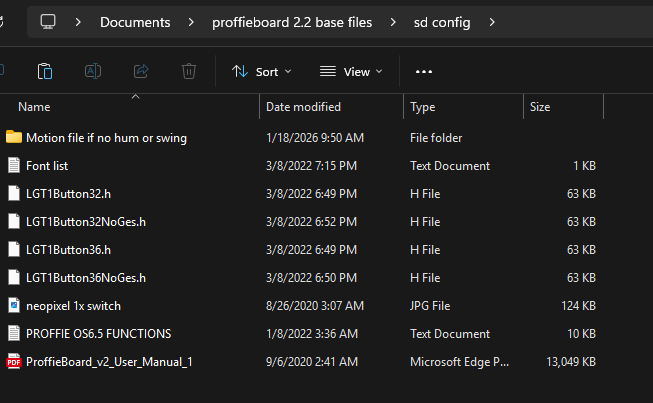Screen dimensions: 653x403
Task: Open the See more three-dots menu
Action: coord(424,71)
